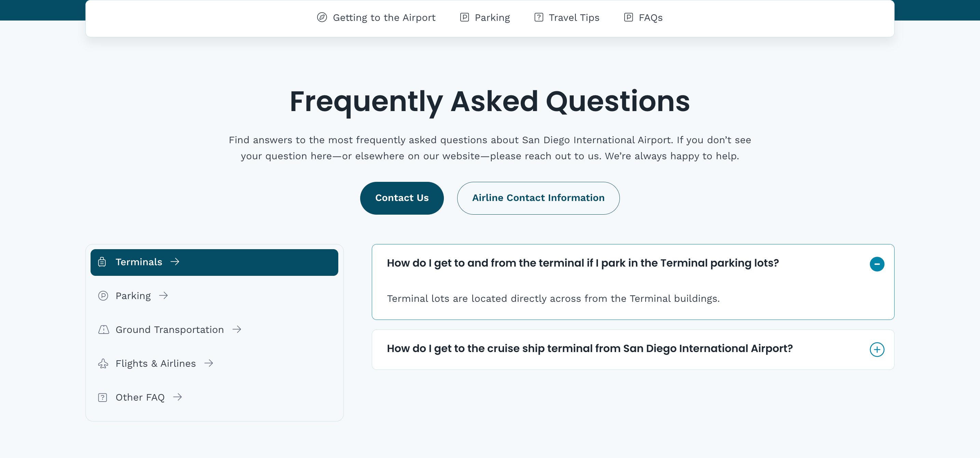Click the arrow next to Terminals
This screenshot has width=980, height=458.
point(175,262)
